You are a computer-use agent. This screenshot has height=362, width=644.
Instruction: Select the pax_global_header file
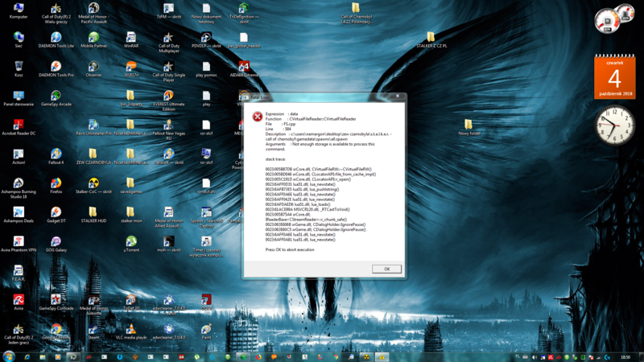pyautogui.click(x=244, y=39)
